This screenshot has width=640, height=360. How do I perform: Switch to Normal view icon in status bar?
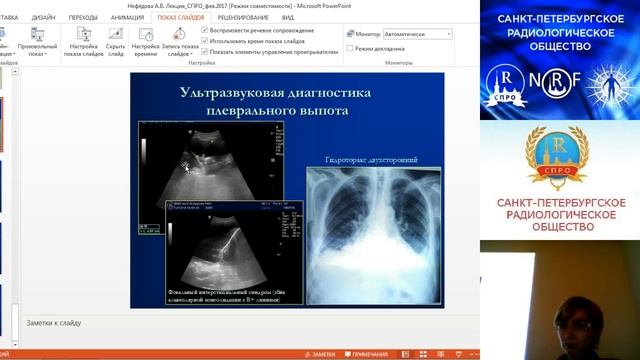405,354
